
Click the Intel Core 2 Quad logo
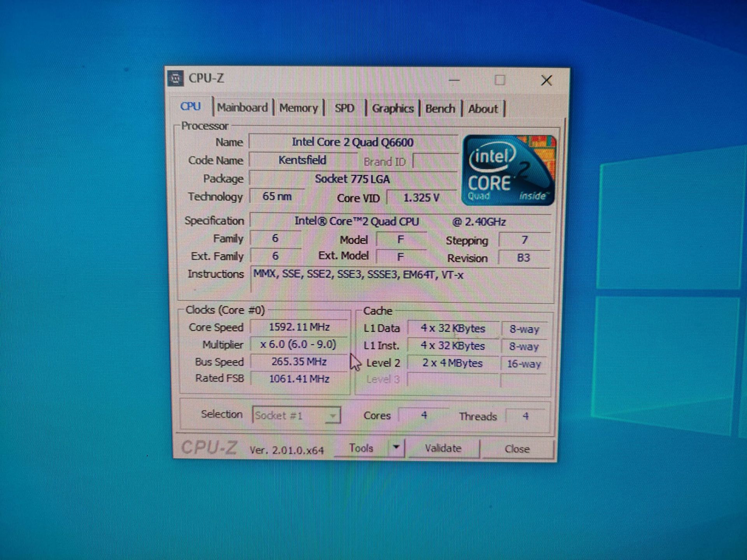(x=509, y=170)
